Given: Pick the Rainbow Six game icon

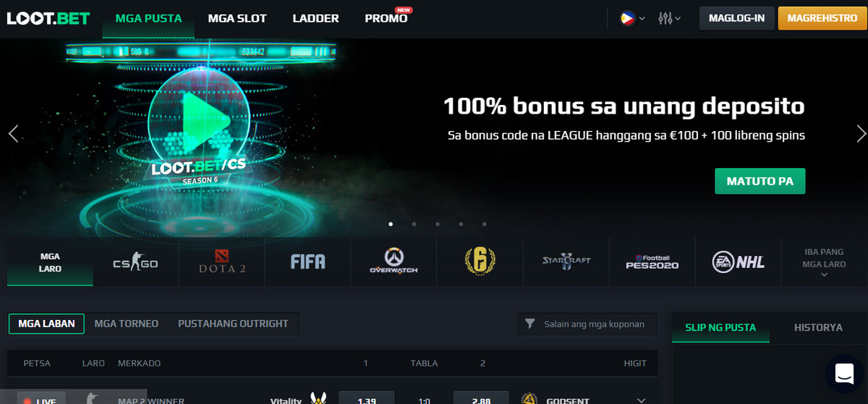Looking at the screenshot, I should 480,261.
